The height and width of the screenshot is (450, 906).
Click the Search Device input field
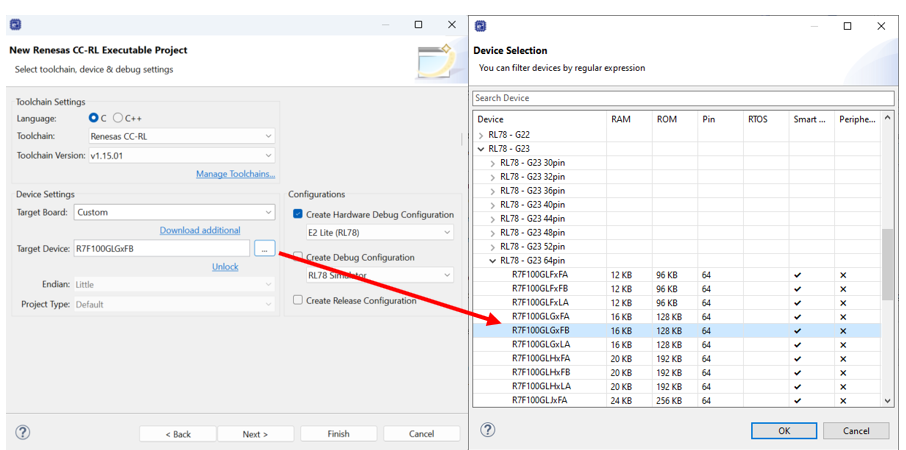coord(683,98)
